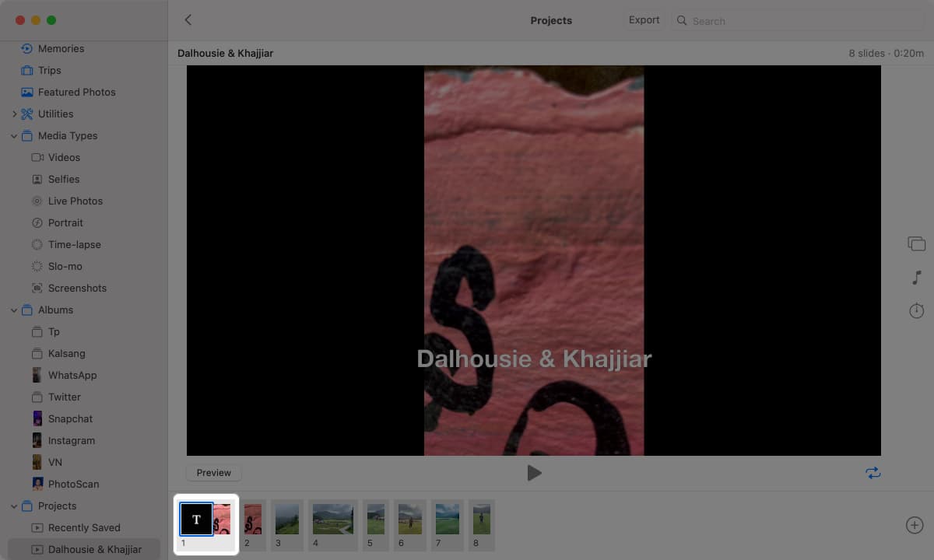The image size is (934, 560).
Task: Focus the Search field
Action: pyautogui.click(x=798, y=21)
